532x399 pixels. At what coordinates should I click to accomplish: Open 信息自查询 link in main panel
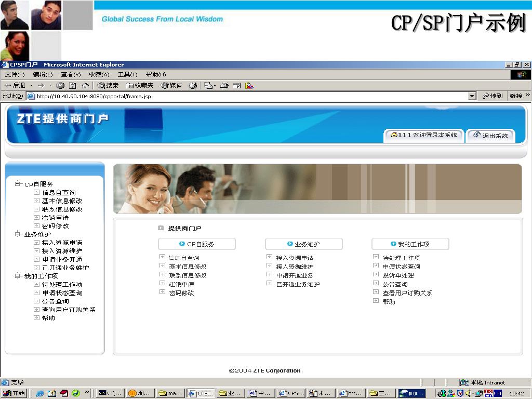pos(183,258)
